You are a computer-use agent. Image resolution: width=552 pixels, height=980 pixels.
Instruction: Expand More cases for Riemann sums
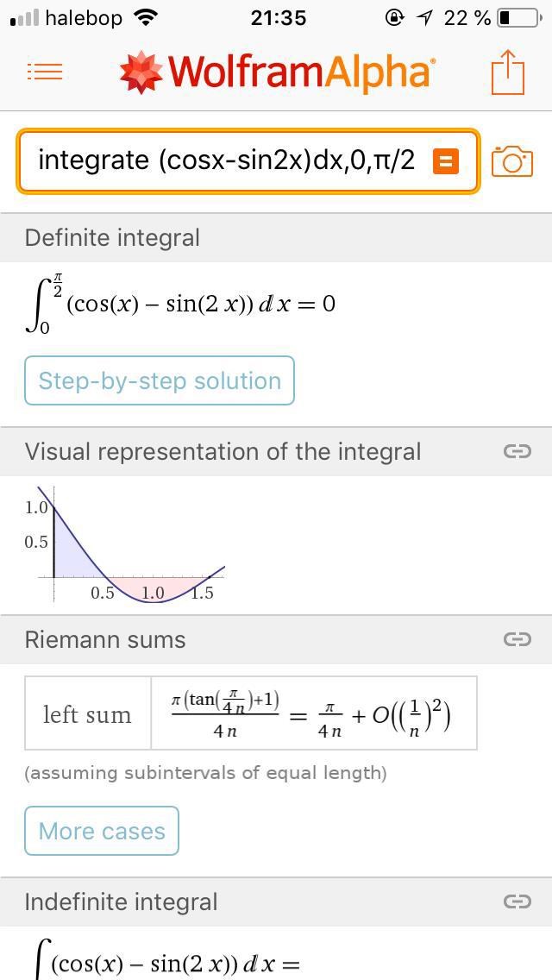coord(102,831)
